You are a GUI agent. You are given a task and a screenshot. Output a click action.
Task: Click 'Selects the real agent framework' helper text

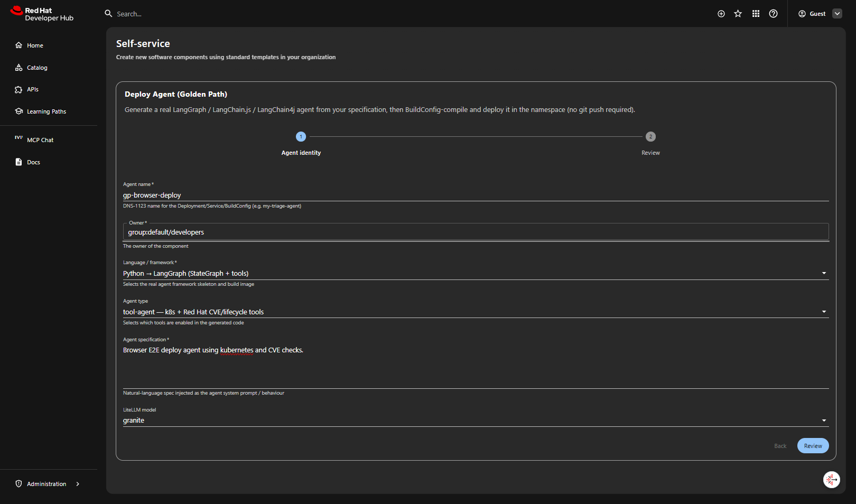click(x=189, y=284)
